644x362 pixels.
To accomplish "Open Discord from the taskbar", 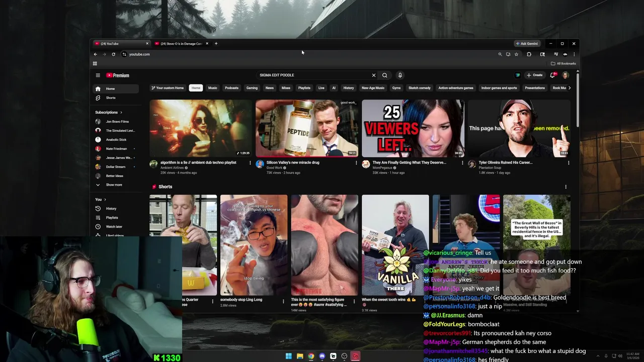I will pyautogui.click(x=322, y=356).
